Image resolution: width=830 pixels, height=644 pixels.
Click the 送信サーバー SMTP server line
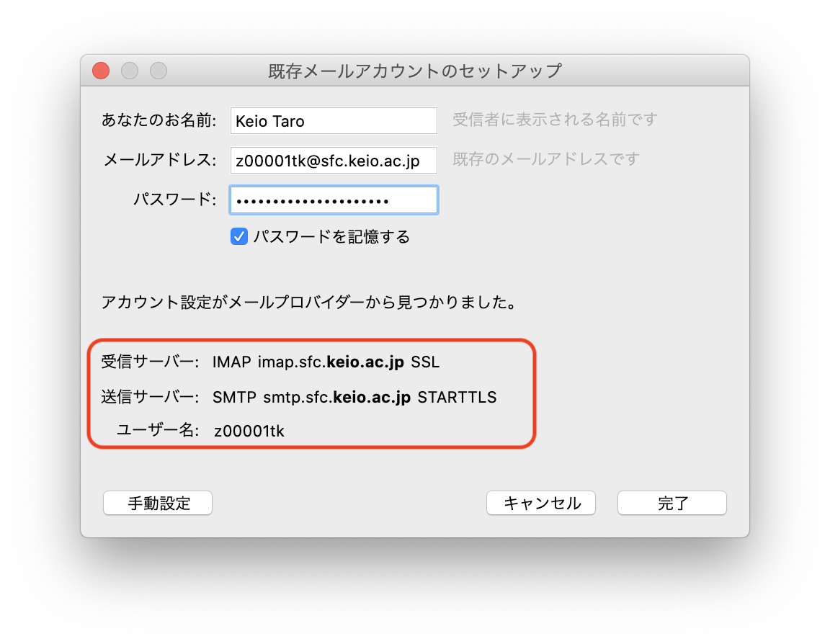299,397
